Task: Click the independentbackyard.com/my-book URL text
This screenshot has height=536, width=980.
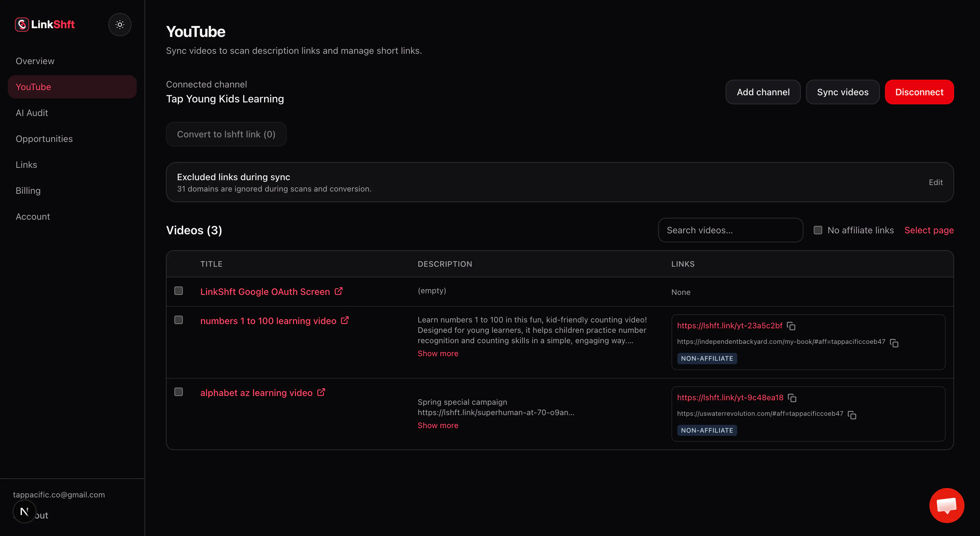Action: pos(781,342)
